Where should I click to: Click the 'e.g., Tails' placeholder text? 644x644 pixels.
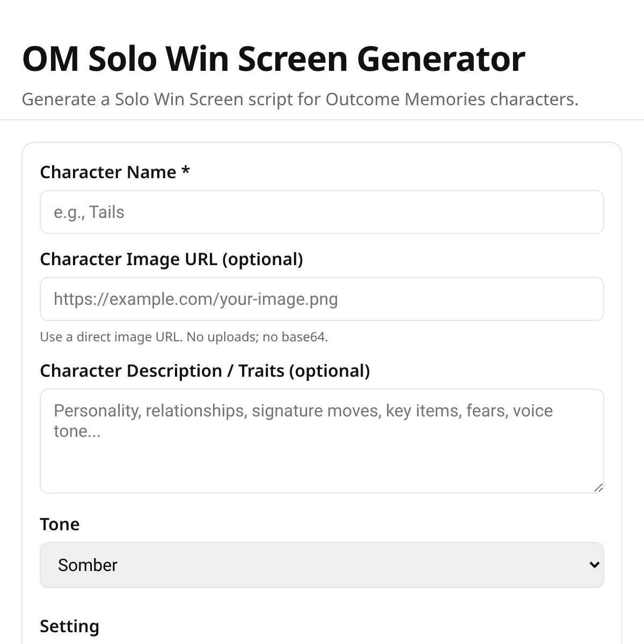click(89, 213)
